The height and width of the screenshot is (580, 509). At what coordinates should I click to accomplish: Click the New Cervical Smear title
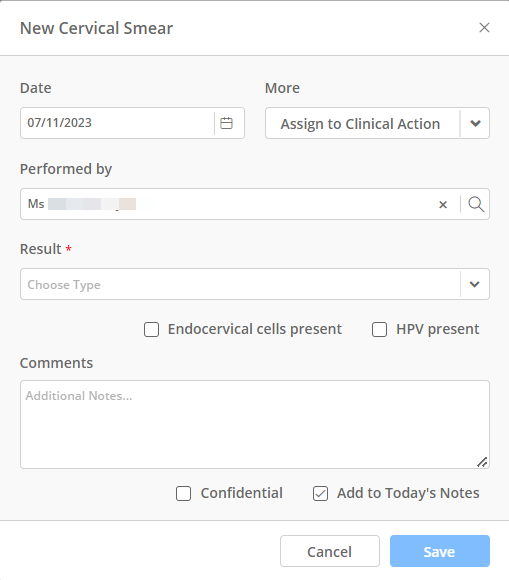point(97,28)
